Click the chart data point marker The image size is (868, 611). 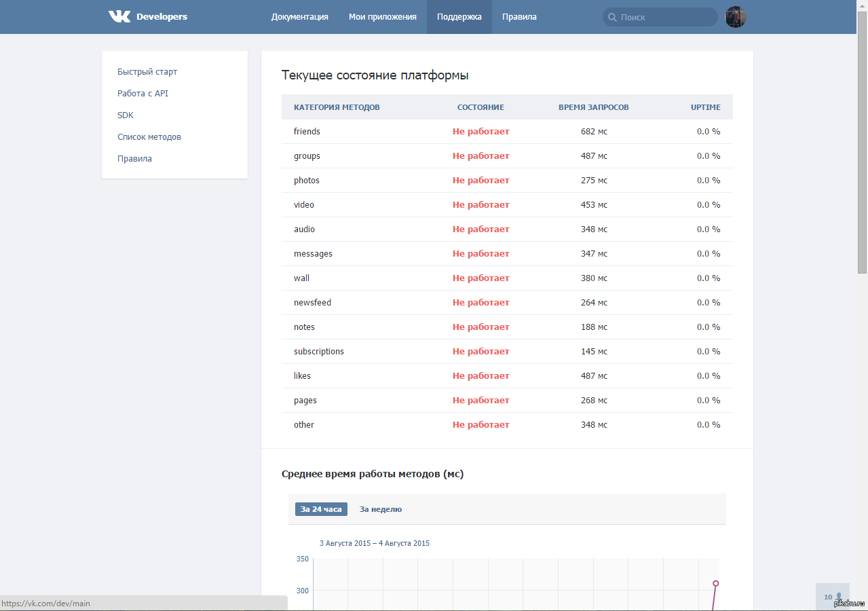coord(715,583)
